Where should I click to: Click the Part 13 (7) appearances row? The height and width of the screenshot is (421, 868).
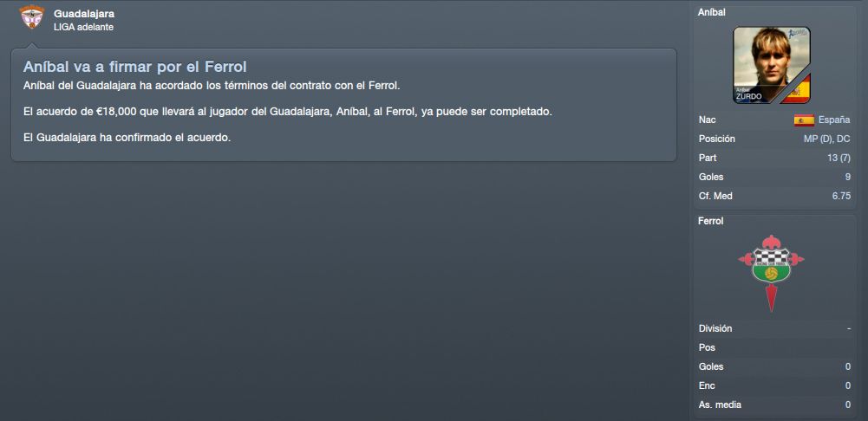pyautogui.click(x=774, y=159)
